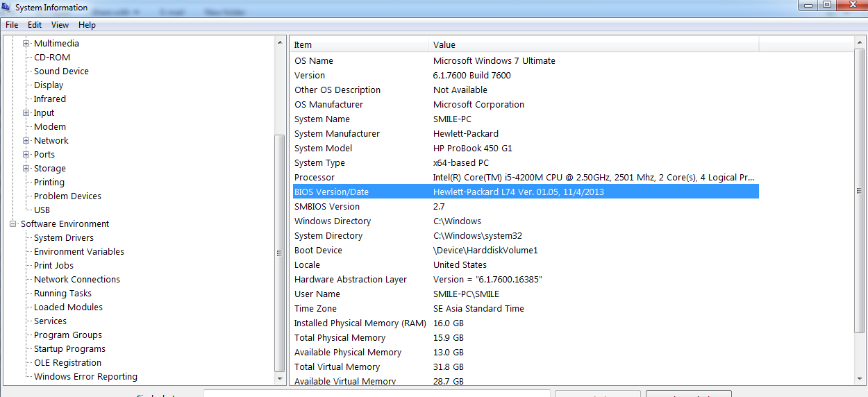Select Program Groups in the tree

(x=68, y=335)
